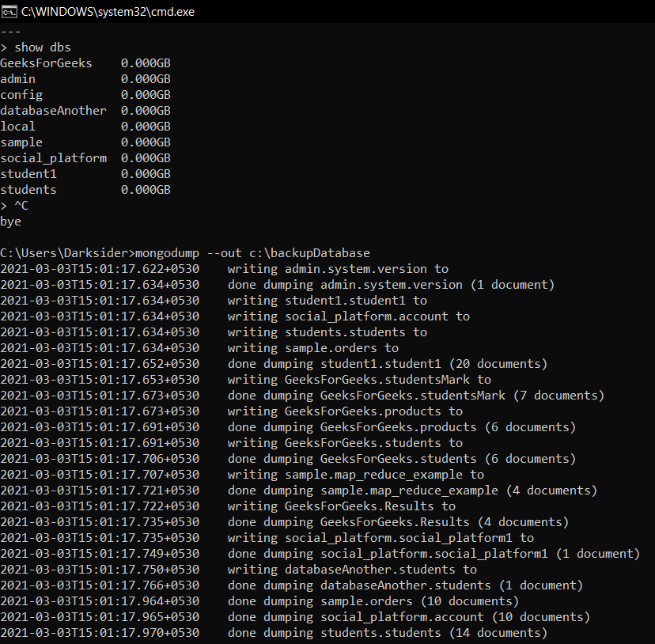Click 'done dumping sample.orders (10 documents)'
655x644 pixels.
click(x=373, y=602)
